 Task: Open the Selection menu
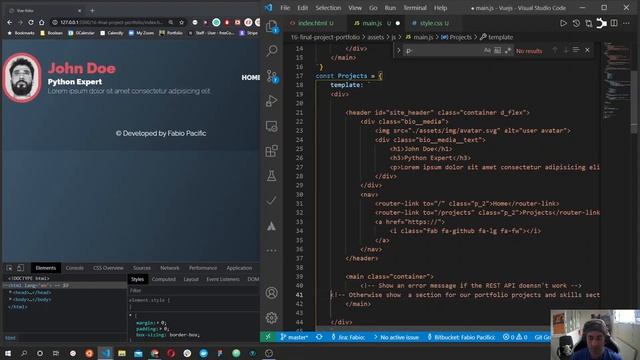[x=328, y=8]
